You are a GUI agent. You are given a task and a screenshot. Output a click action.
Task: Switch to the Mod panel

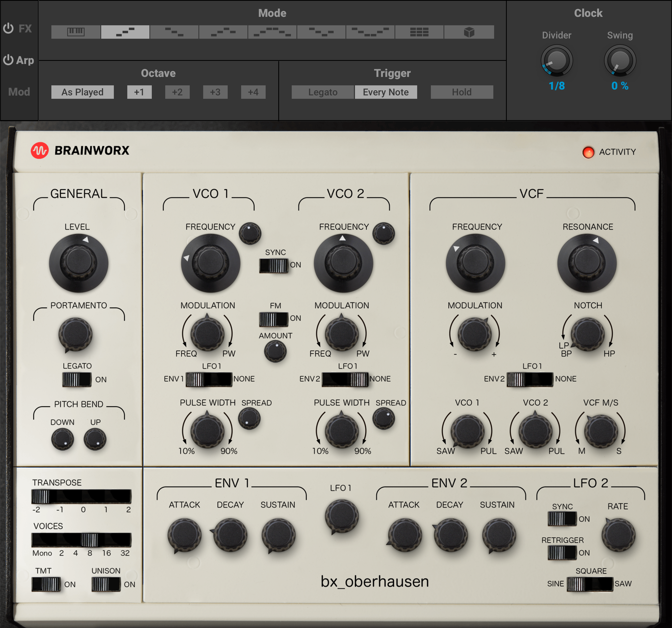click(x=19, y=91)
